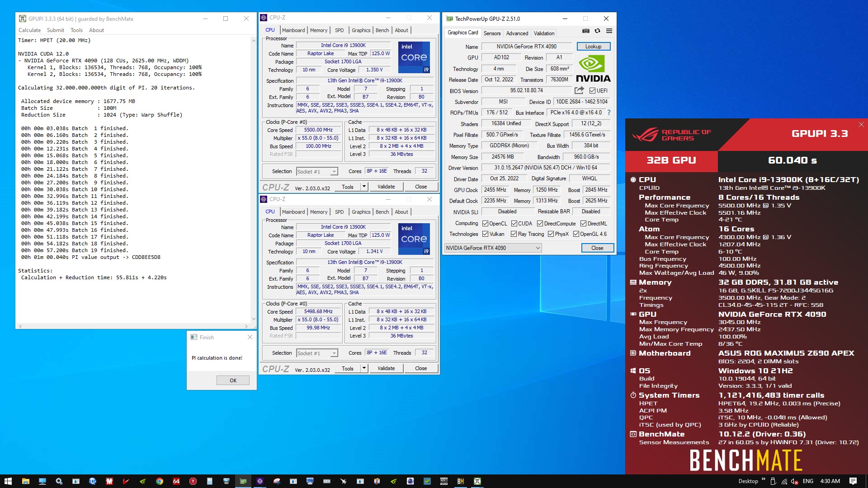Open the GPU-Z hamburger menu
The width and height of the screenshot is (868, 488).
coord(609,31)
